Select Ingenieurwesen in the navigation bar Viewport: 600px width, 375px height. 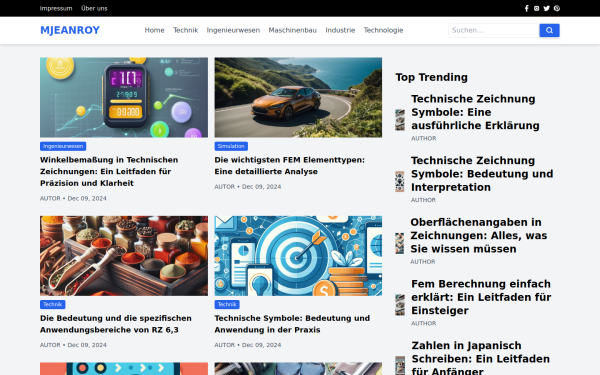tap(233, 30)
